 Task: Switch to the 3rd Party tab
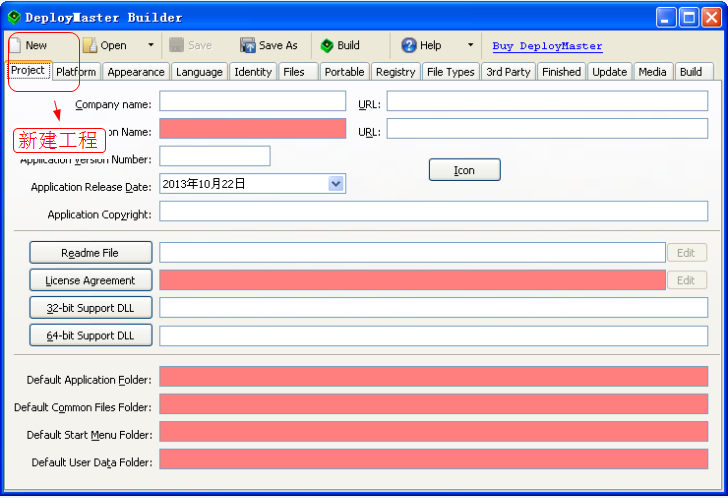coord(508,72)
